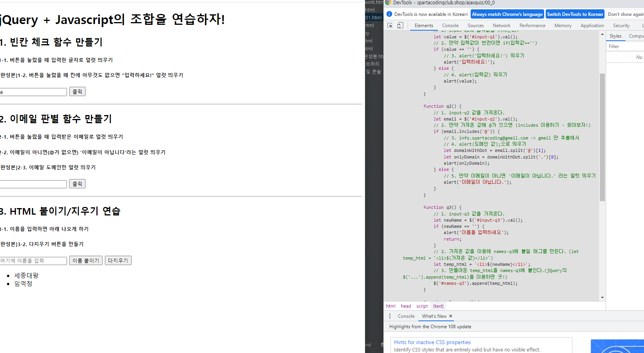
Task: Click the 01.html file in the editor sidebar
Action: tap(374, 18)
